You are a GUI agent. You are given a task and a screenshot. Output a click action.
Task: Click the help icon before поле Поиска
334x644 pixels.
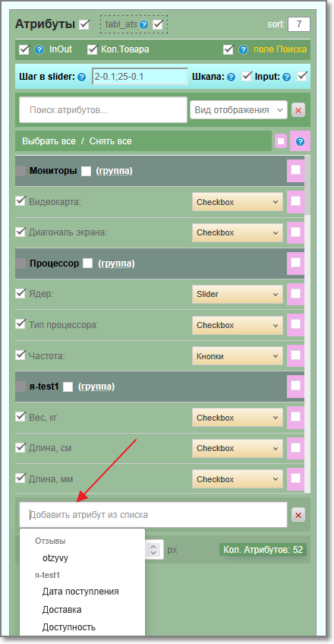(x=244, y=50)
